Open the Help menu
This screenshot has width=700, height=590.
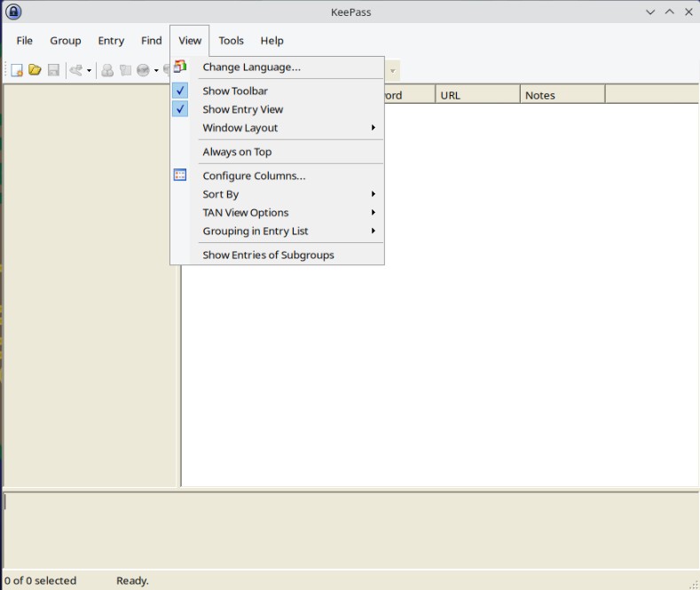pos(271,41)
